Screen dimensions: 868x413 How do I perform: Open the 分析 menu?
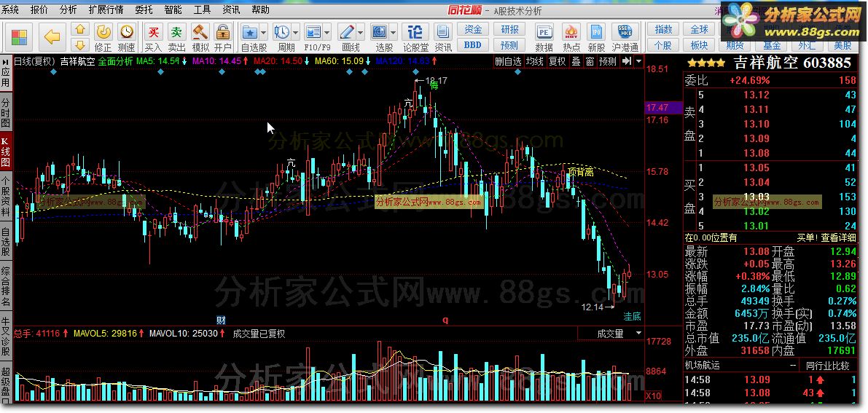coord(68,10)
